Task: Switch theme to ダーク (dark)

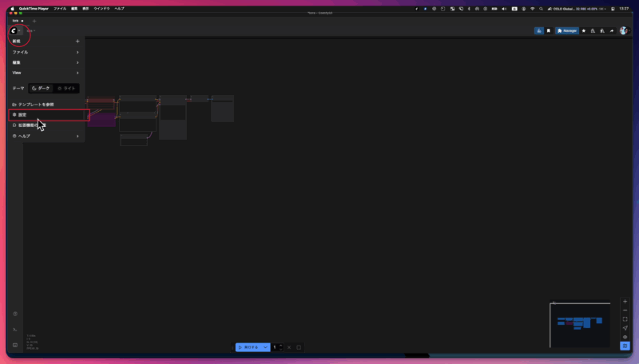Action: tap(40, 88)
